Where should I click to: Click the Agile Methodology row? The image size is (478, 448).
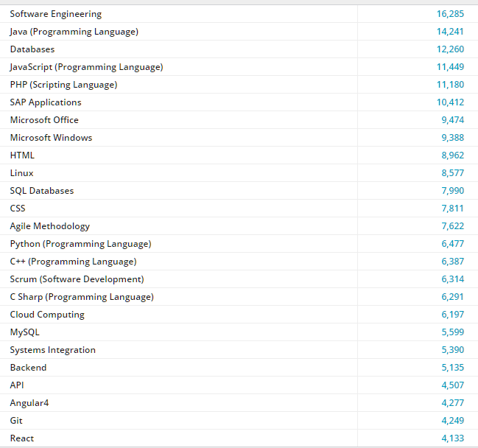(x=50, y=226)
